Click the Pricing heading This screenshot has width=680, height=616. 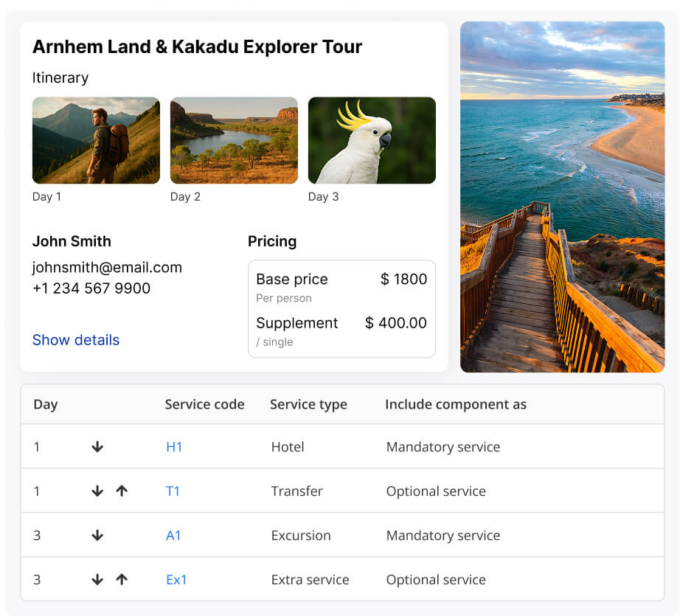272,241
